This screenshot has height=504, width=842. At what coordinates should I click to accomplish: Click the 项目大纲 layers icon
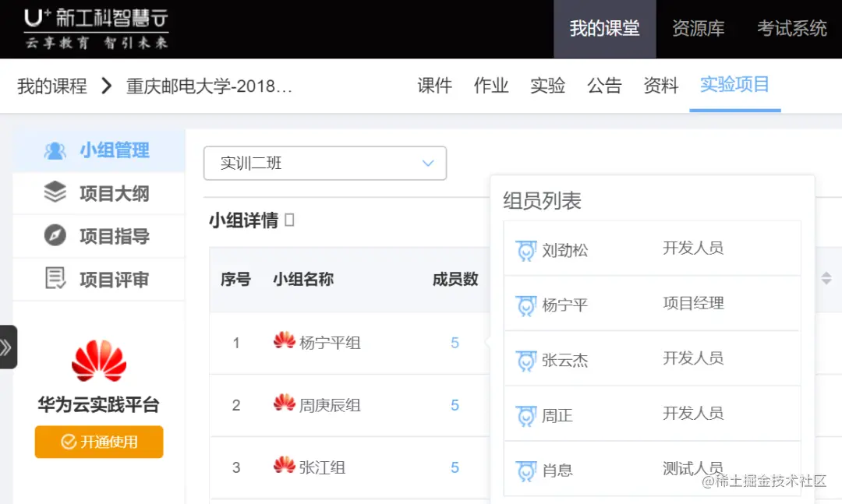coord(55,192)
